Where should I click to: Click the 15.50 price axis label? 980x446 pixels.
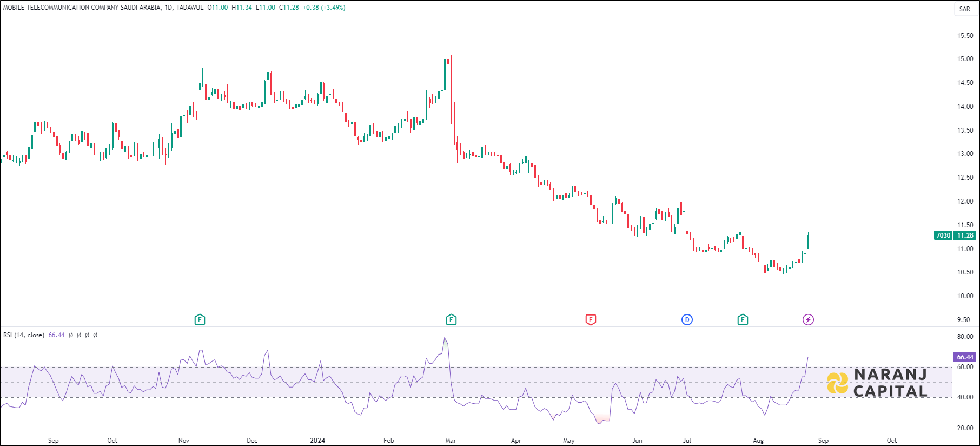point(965,36)
